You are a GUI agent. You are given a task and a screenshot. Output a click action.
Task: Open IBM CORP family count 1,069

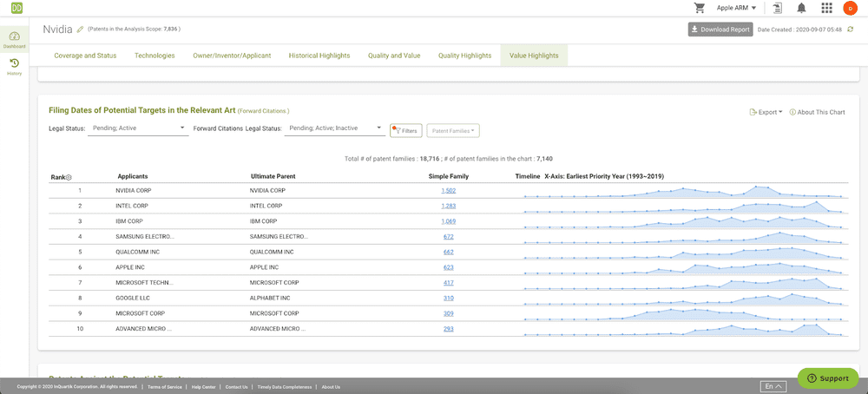click(449, 221)
